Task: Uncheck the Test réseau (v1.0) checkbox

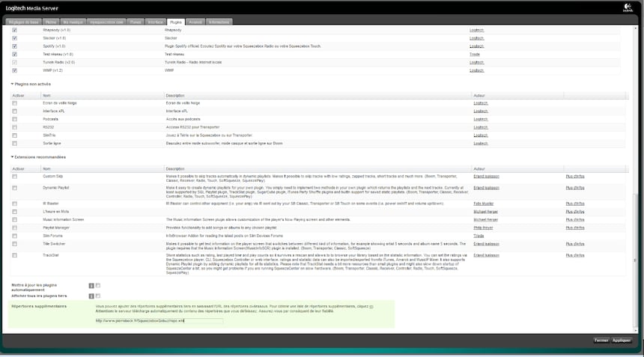Action: (x=15, y=54)
